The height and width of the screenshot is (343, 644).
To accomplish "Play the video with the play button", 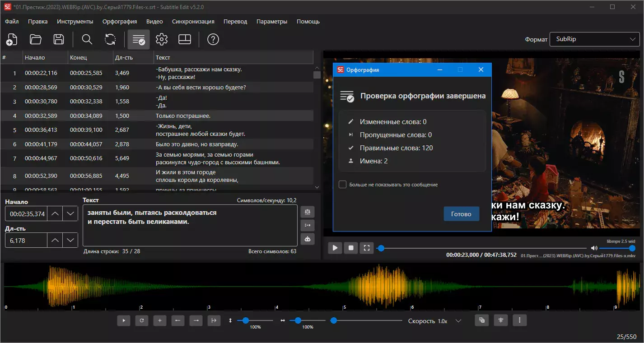I will (x=335, y=248).
